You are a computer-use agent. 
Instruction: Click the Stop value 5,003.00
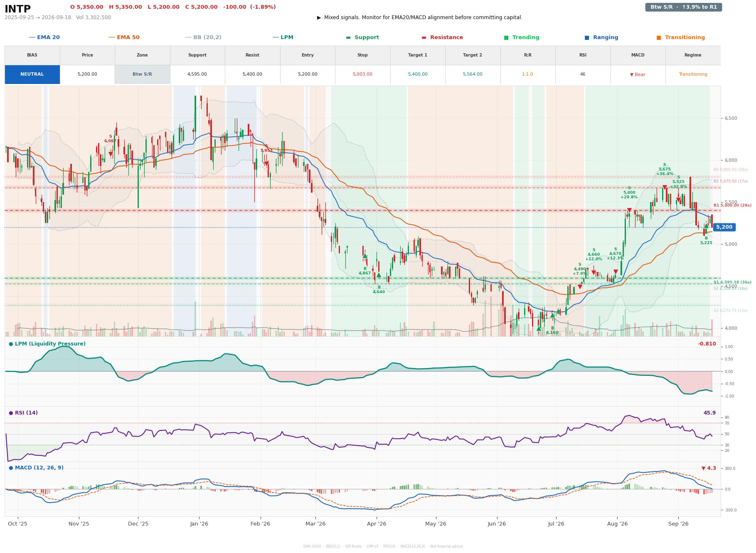click(362, 74)
